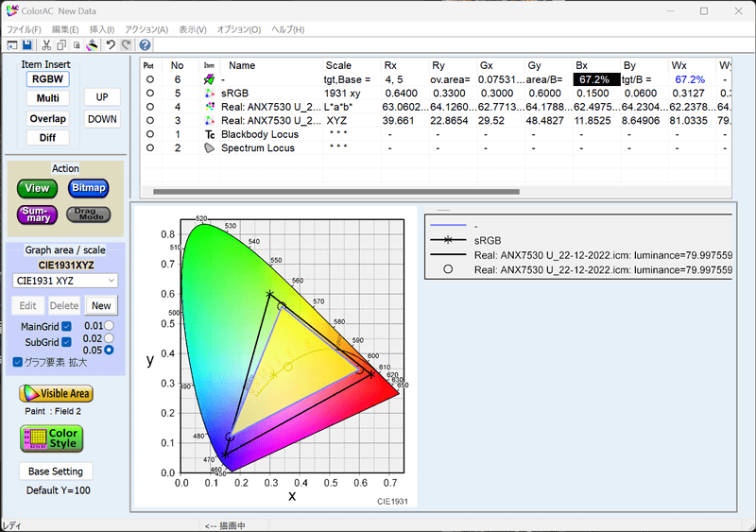756x532 pixels.
Task: Click the rainbow color toolbar icon
Action: coord(93,44)
